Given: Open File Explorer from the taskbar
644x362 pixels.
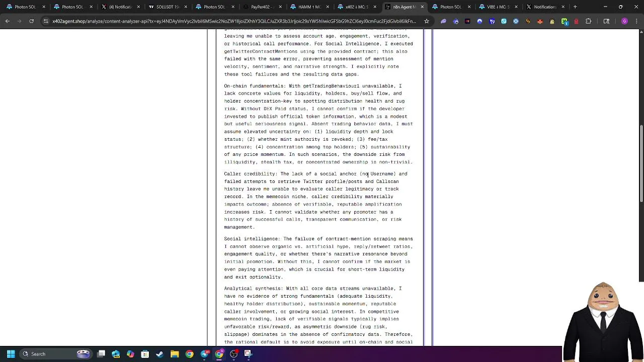Looking at the screenshot, I should (175, 354).
